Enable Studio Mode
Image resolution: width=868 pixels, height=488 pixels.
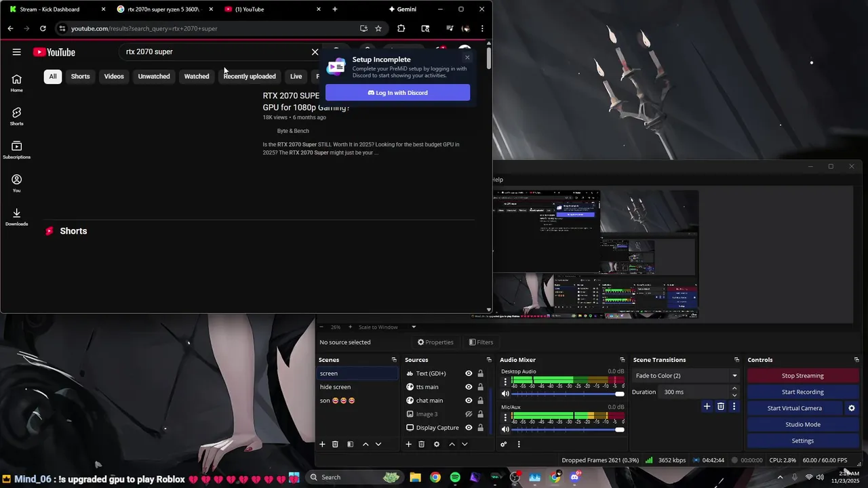pyautogui.click(x=803, y=424)
